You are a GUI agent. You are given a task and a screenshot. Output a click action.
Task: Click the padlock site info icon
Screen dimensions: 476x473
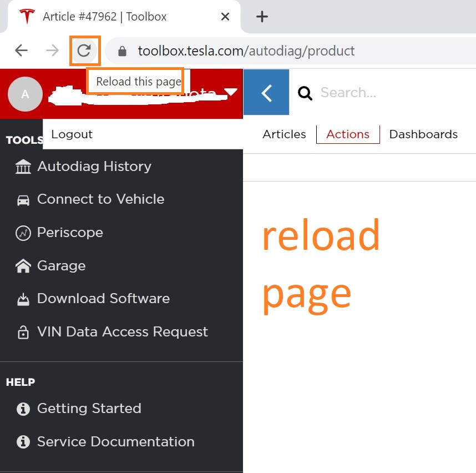point(123,52)
